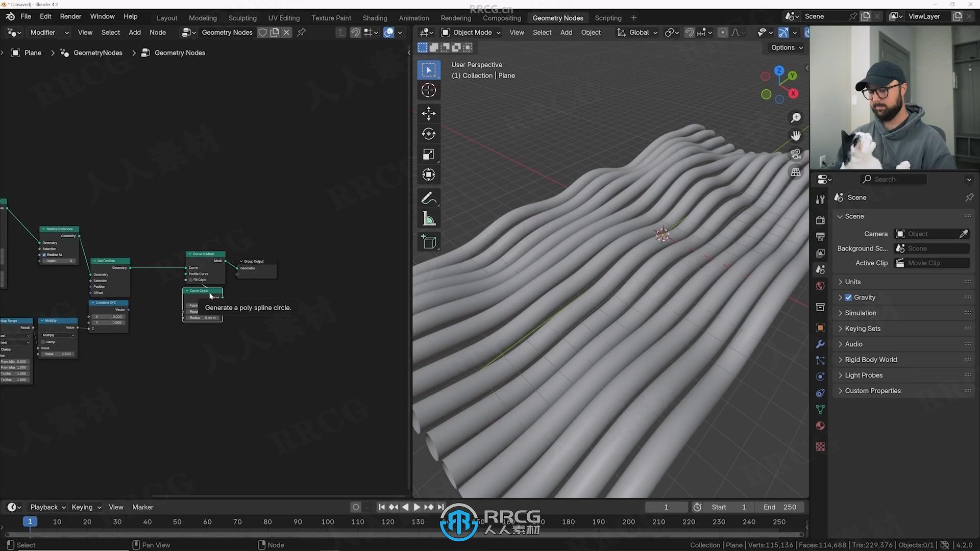The height and width of the screenshot is (551, 980).
Task: Open the Output properties printer tab
Action: (x=820, y=237)
